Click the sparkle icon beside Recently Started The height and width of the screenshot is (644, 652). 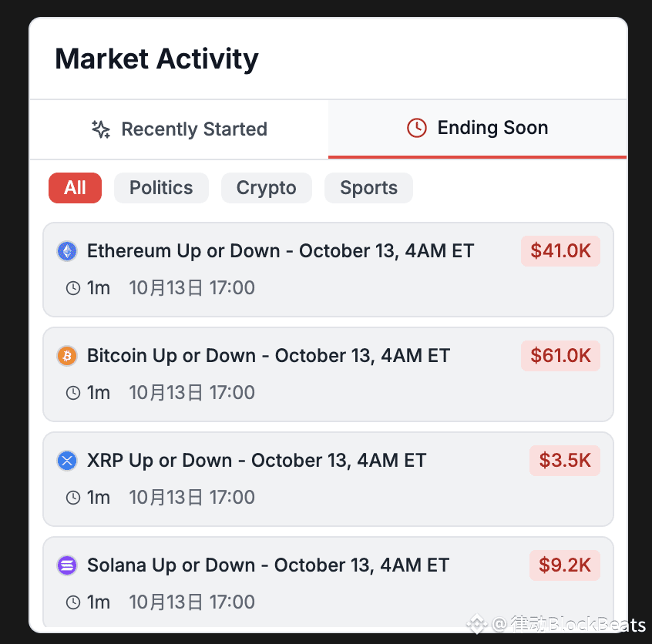point(101,129)
